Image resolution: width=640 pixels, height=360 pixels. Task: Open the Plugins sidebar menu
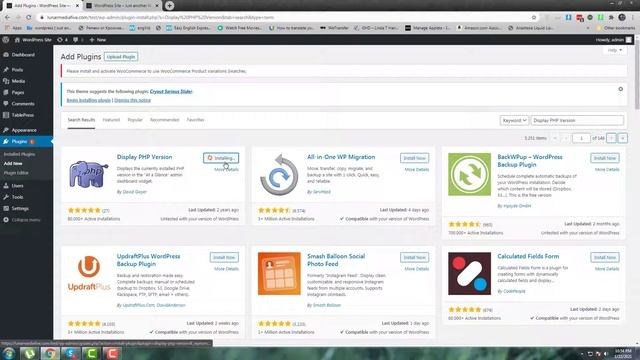point(19,141)
